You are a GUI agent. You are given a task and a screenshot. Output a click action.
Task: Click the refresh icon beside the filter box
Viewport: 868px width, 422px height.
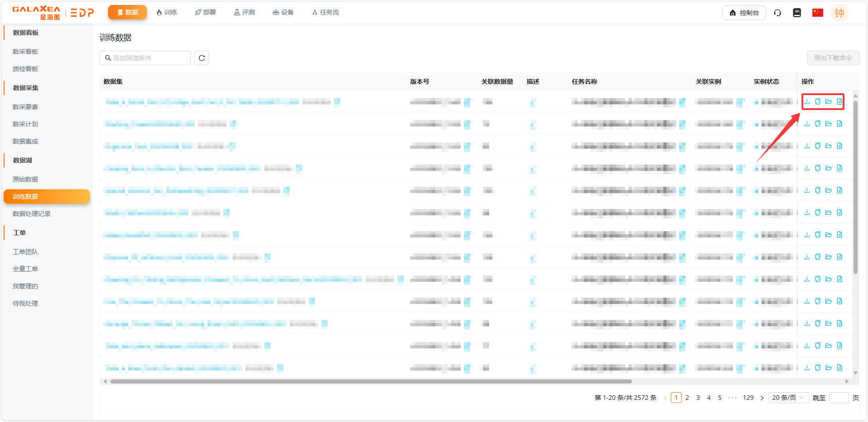pyautogui.click(x=202, y=58)
